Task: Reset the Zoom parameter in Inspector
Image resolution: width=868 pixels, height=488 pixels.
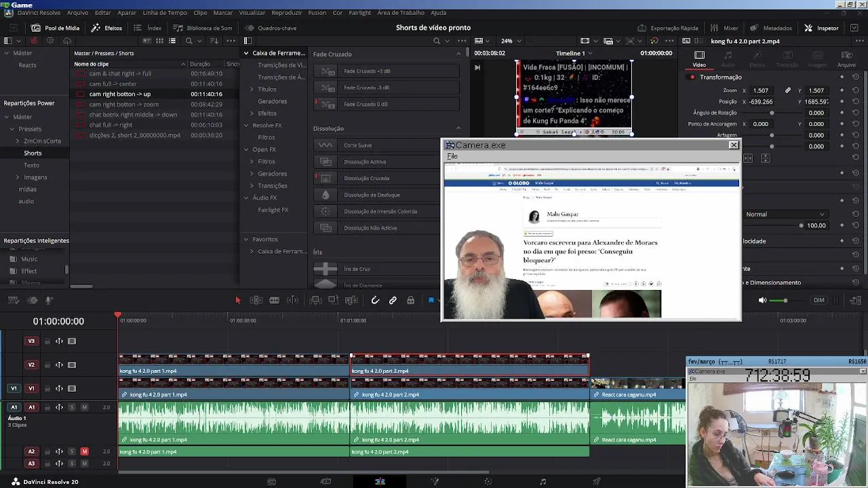Action: pos(855,90)
